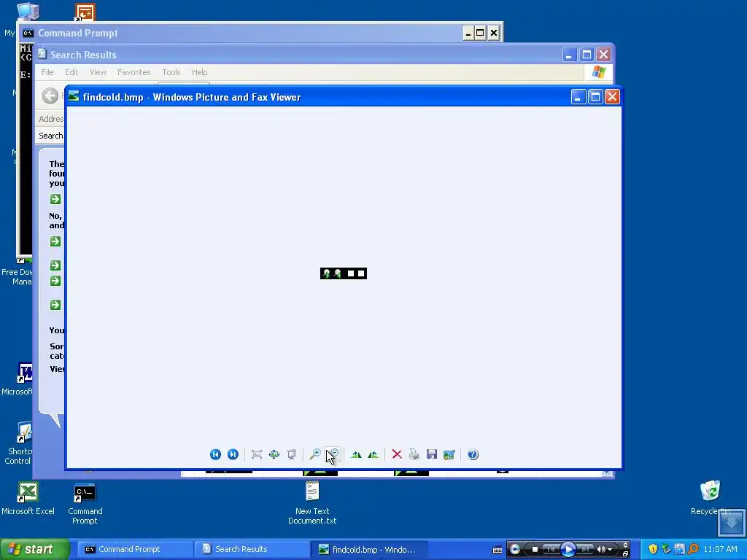Open the picture for editing
This screenshot has height=560, width=747.
[x=449, y=455]
